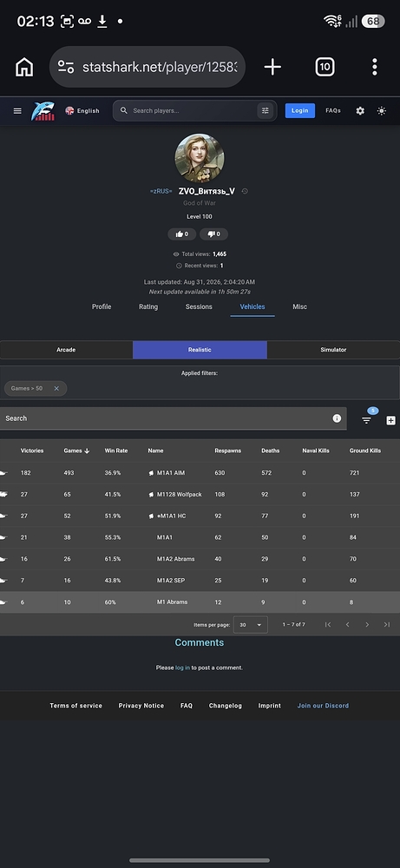Open the Join our Discord link
This screenshot has height=868, width=400.
323,706
